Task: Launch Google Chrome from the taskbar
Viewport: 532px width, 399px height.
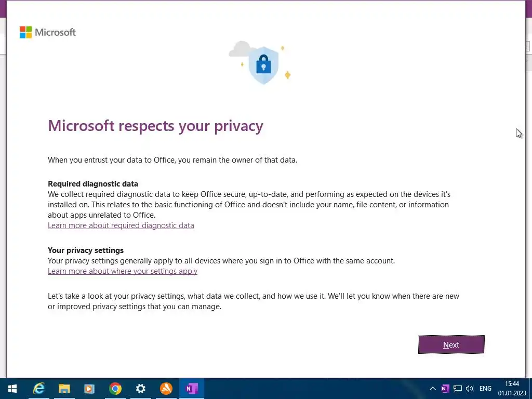Action: tap(115, 389)
